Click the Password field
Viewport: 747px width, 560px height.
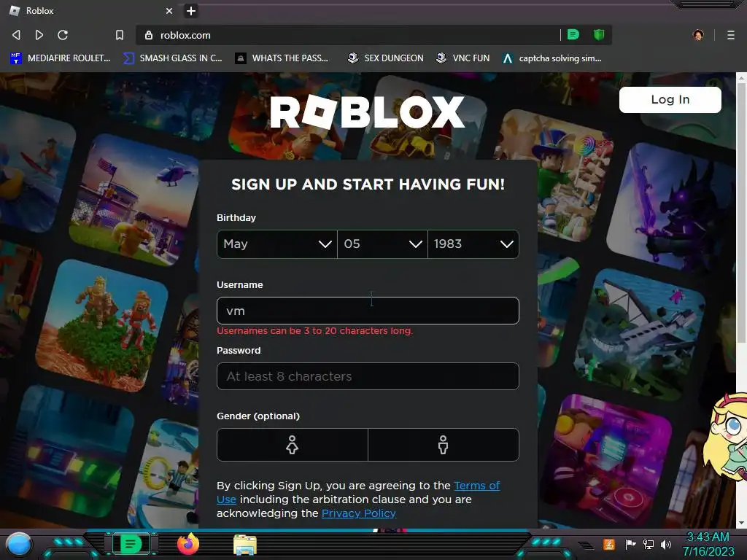tap(368, 376)
